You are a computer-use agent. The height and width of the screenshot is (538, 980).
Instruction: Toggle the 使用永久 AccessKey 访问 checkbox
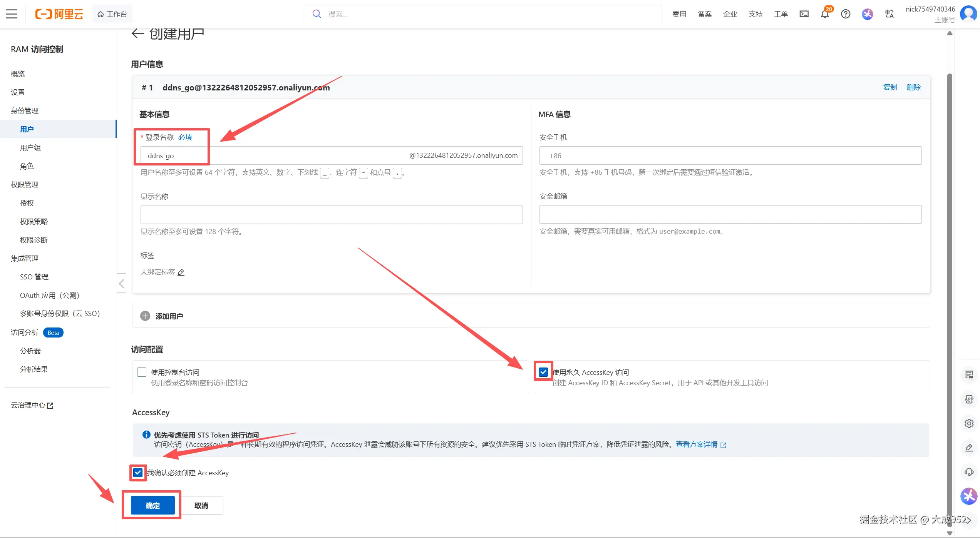pyautogui.click(x=543, y=372)
